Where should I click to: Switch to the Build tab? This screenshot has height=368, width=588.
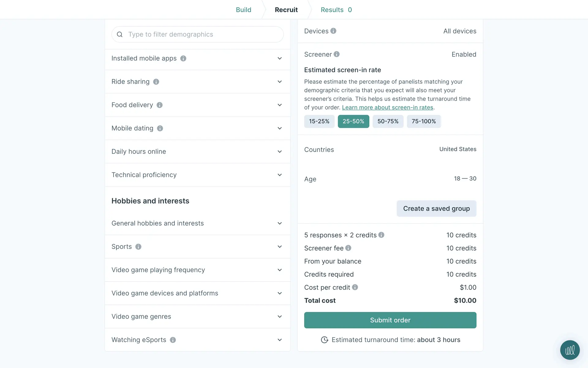[243, 10]
